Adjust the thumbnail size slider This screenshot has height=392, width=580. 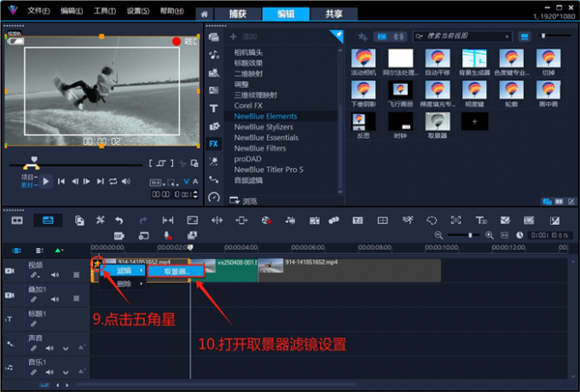click(x=543, y=36)
